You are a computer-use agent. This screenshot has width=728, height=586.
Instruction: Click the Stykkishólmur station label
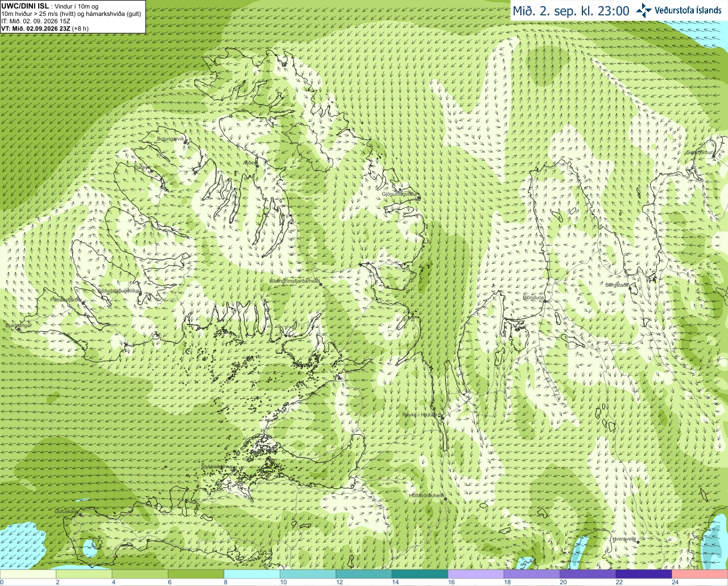(x=217, y=467)
